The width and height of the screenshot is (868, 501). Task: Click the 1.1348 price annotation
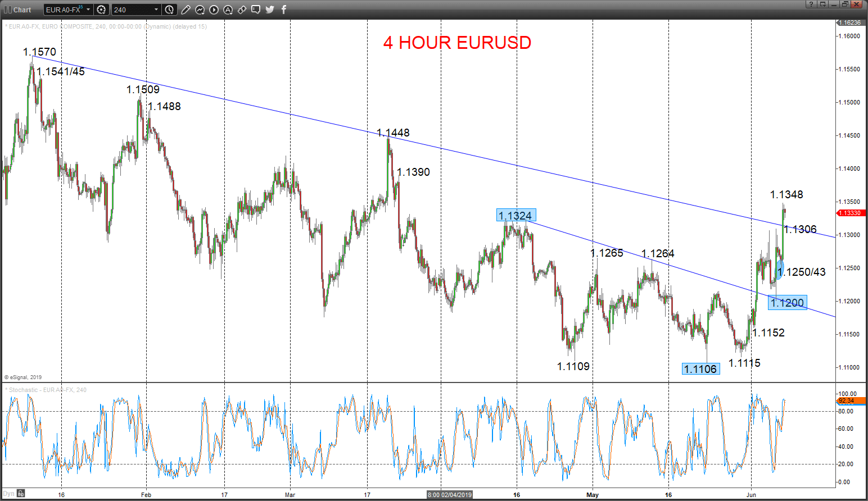(x=786, y=194)
